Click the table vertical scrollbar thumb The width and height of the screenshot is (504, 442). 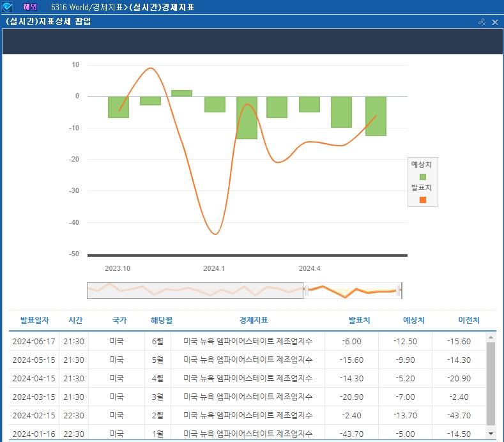pyautogui.click(x=491, y=384)
